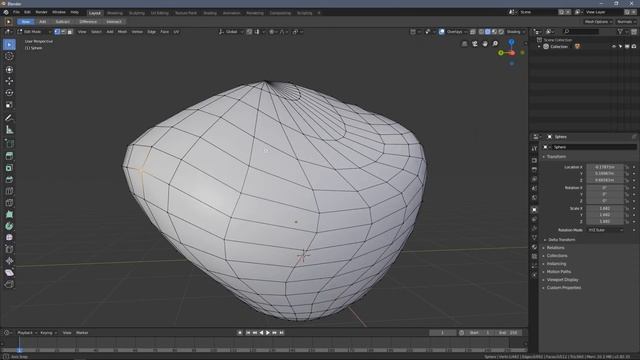The width and height of the screenshot is (640, 360).
Task: Enable face select mode
Action: click(70, 32)
